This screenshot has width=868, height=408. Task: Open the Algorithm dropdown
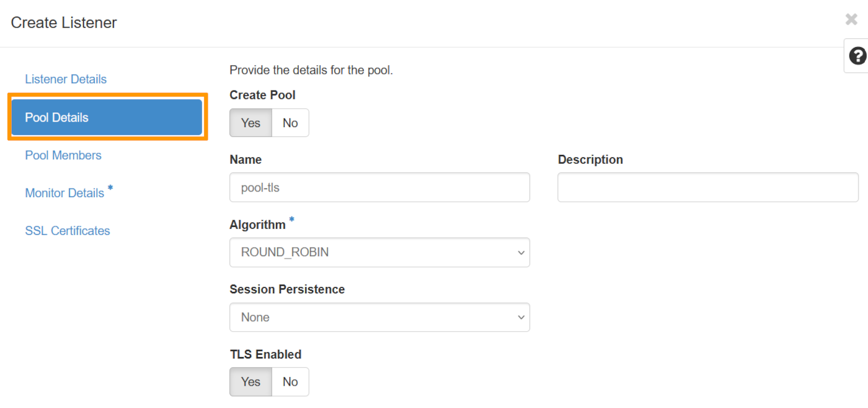379,252
